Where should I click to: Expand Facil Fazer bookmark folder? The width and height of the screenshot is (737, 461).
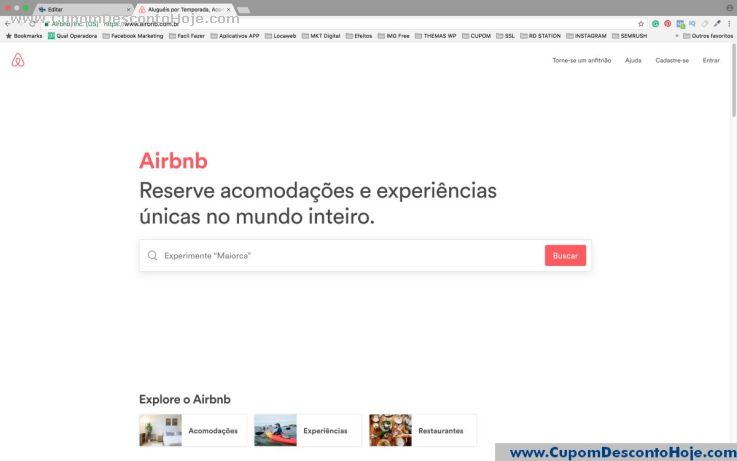(187, 36)
